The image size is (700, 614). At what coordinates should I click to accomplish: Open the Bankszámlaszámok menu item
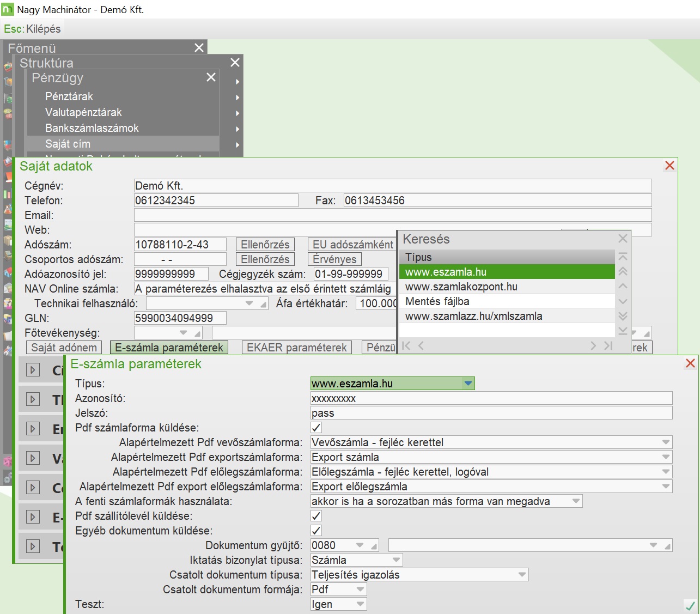92,128
